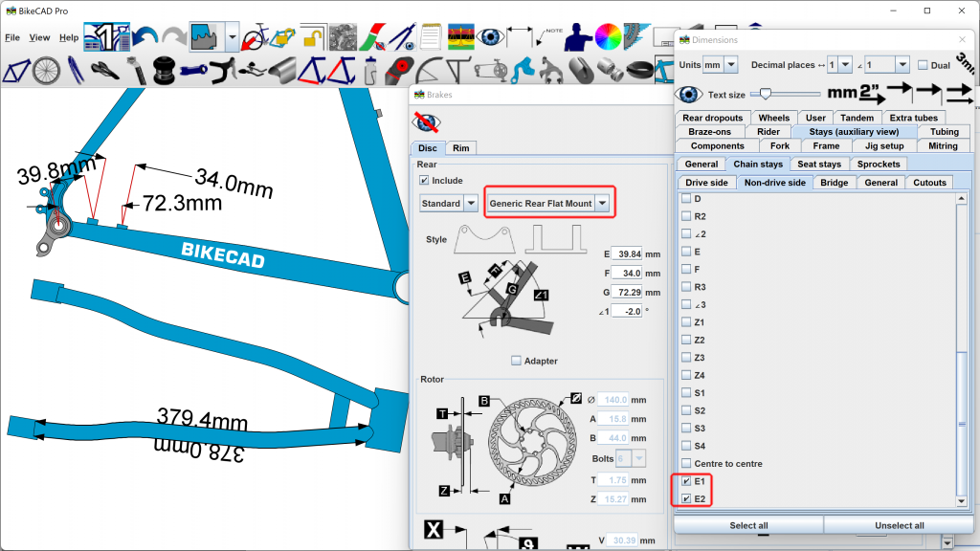Image resolution: width=980 pixels, height=551 pixels.
Task: Click the E value field showing 39.84
Action: (x=627, y=254)
